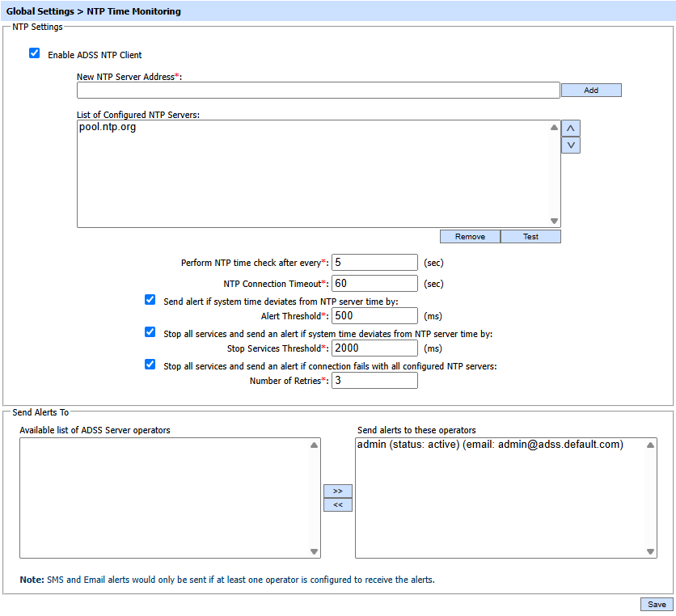Move selected NTP server up in list
The image size is (676, 616).
pos(570,129)
